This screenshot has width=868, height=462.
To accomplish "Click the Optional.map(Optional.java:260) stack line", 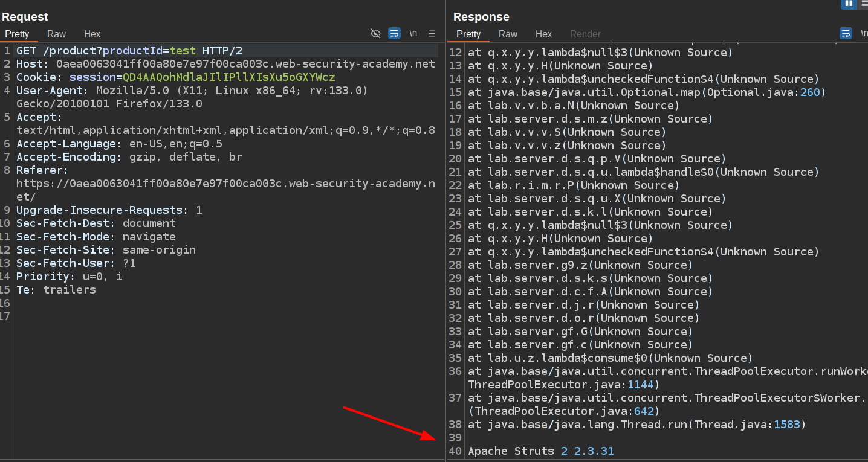I will pos(647,92).
